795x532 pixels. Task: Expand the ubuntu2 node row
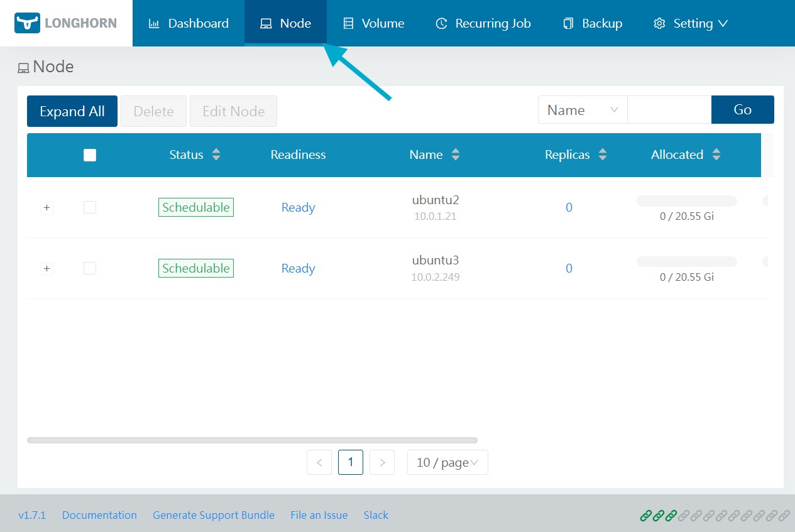click(47, 208)
